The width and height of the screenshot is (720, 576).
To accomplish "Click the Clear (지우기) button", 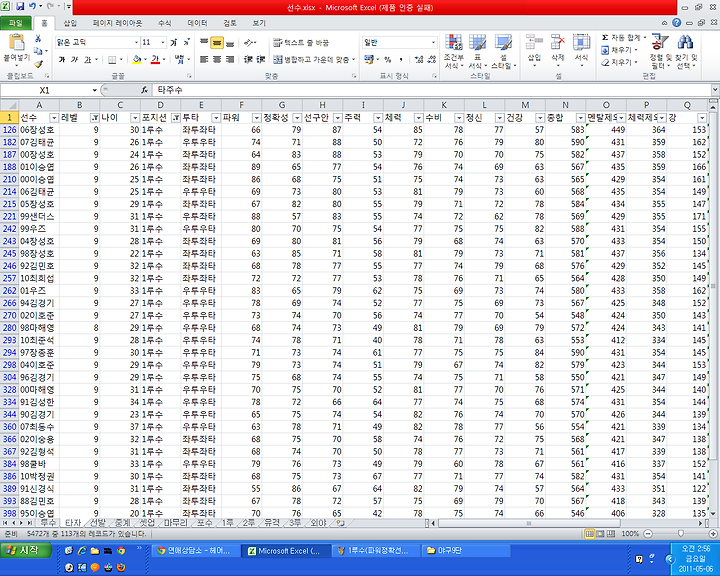I will (620, 62).
